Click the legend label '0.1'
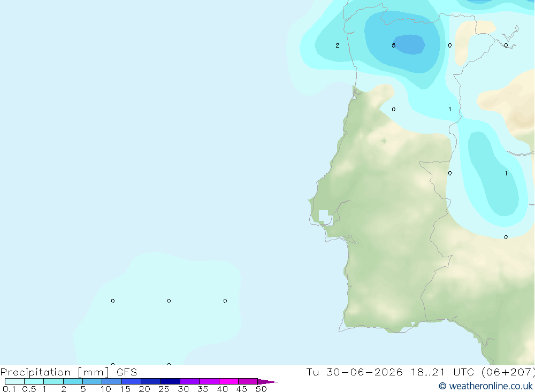This screenshot has width=535, height=392. (9, 389)
